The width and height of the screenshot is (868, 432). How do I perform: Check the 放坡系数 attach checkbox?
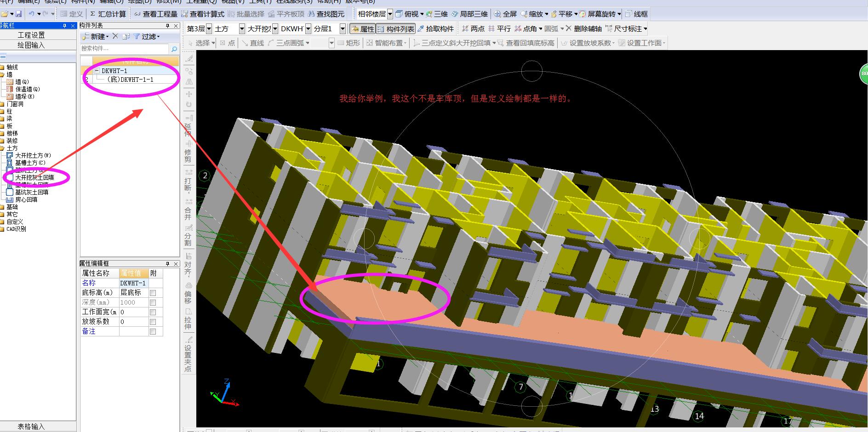pyautogui.click(x=153, y=322)
